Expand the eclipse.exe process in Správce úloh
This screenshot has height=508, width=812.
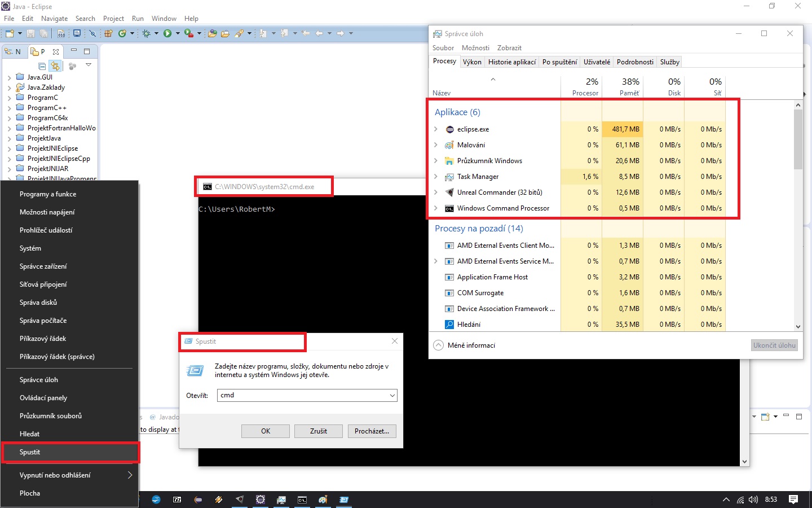435,129
